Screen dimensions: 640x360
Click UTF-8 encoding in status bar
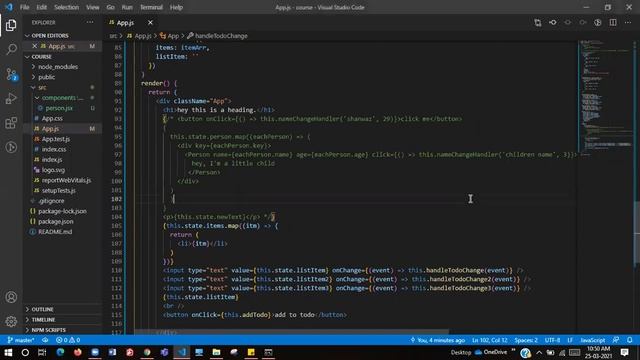tap(552, 340)
